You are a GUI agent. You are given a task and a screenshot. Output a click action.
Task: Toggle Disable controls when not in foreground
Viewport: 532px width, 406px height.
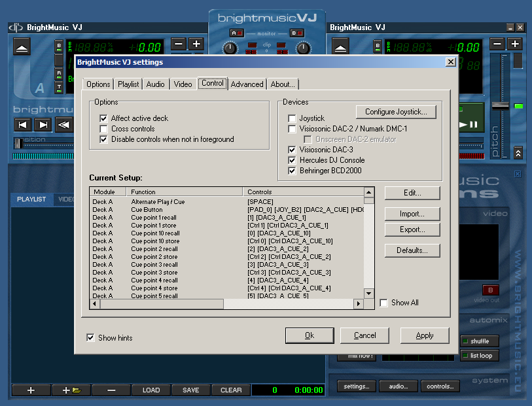pyautogui.click(x=103, y=139)
